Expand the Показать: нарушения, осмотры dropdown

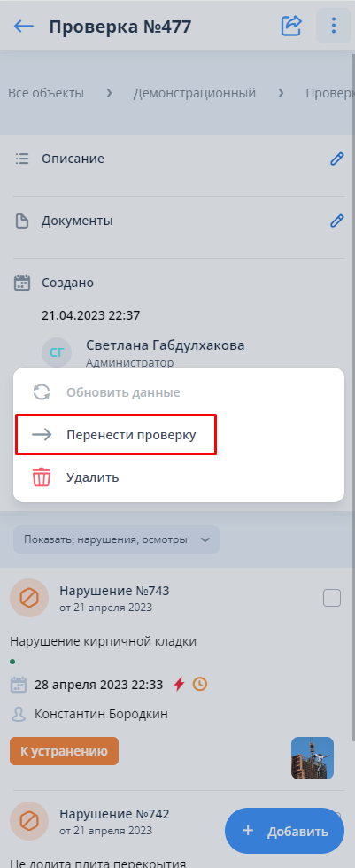click(116, 539)
